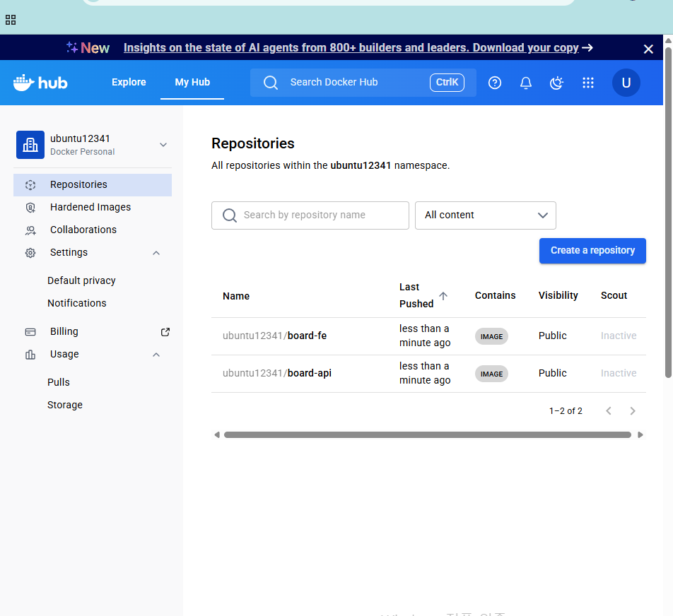Click the ubuntu12341 organization building icon

pyautogui.click(x=30, y=145)
